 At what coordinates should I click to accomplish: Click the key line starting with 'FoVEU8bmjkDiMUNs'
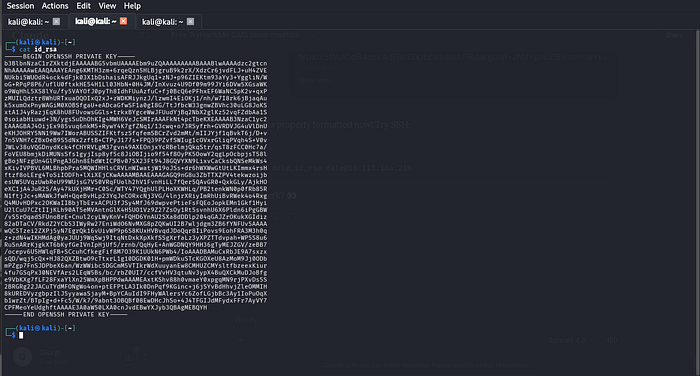(136, 154)
